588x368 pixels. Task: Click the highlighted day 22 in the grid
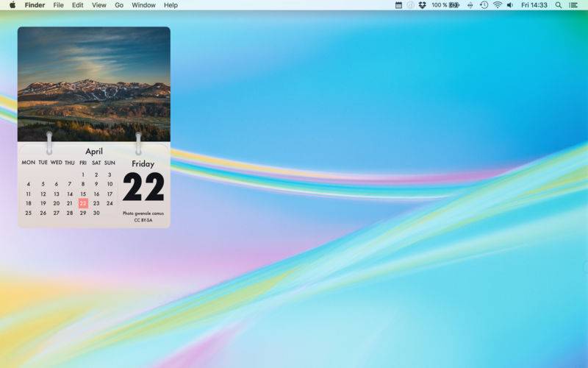tap(83, 203)
